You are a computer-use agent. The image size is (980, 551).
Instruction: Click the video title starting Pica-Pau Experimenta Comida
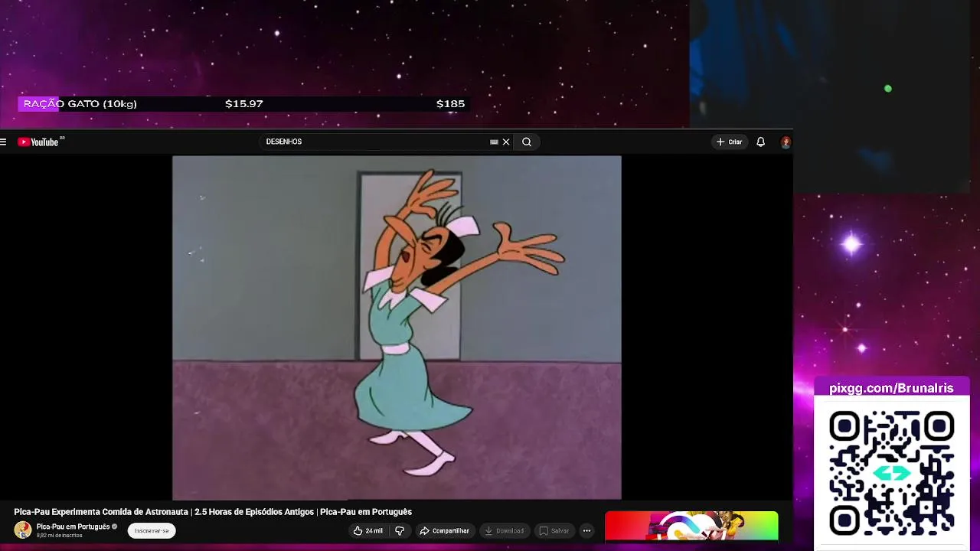tap(213, 512)
